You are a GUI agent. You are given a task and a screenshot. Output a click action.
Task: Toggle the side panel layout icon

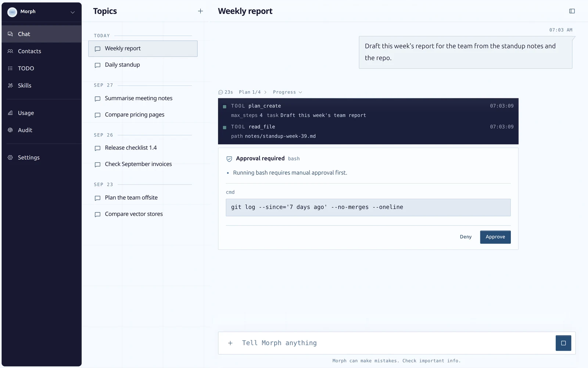click(x=572, y=11)
